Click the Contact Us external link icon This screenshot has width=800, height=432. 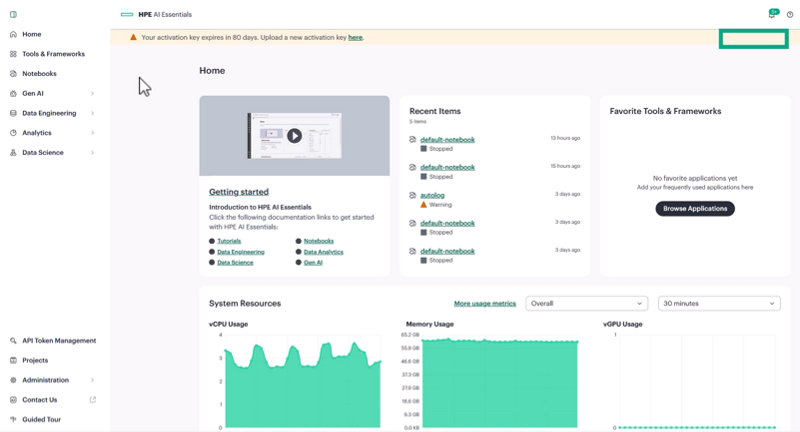point(92,399)
